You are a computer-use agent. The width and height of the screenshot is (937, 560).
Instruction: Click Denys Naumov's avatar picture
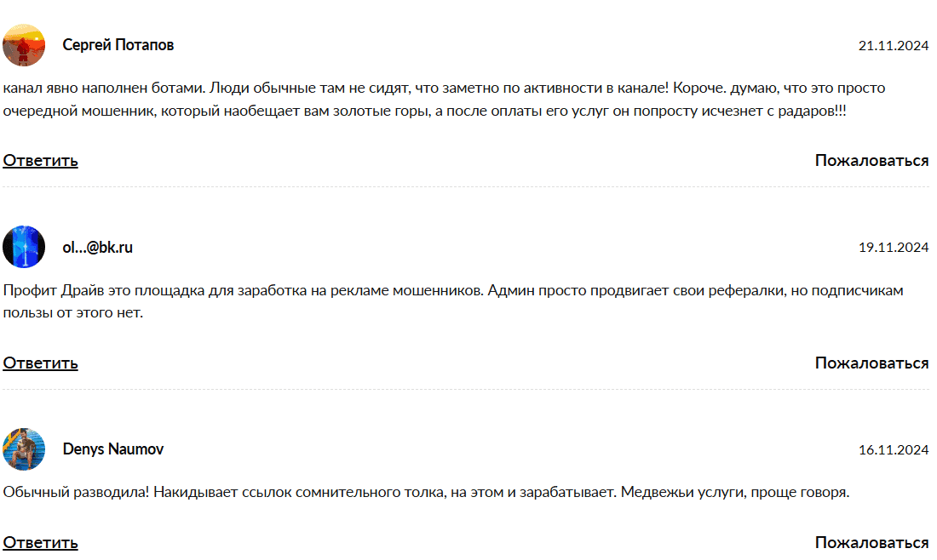(24, 449)
